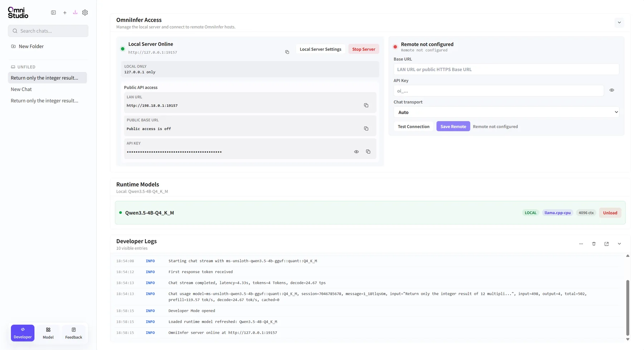The height and width of the screenshot is (350, 644).
Task: Show the remote API key text
Action: (x=612, y=90)
